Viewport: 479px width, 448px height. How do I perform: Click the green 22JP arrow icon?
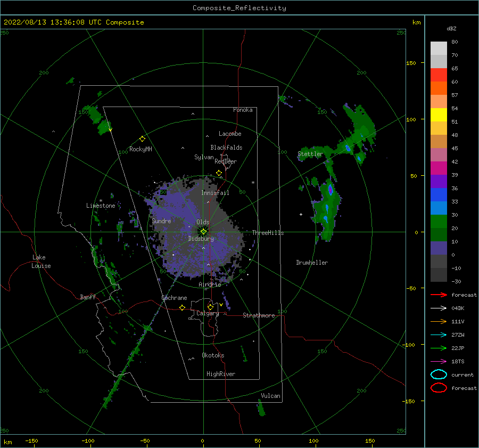tap(439, 348)
